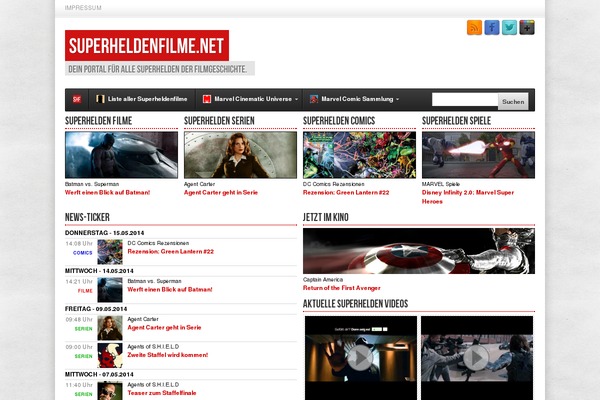The height and width of the screenshot is (400, 600).
Task: Open news ticker Rezension: Green Lantern #22
Action: 170,251
